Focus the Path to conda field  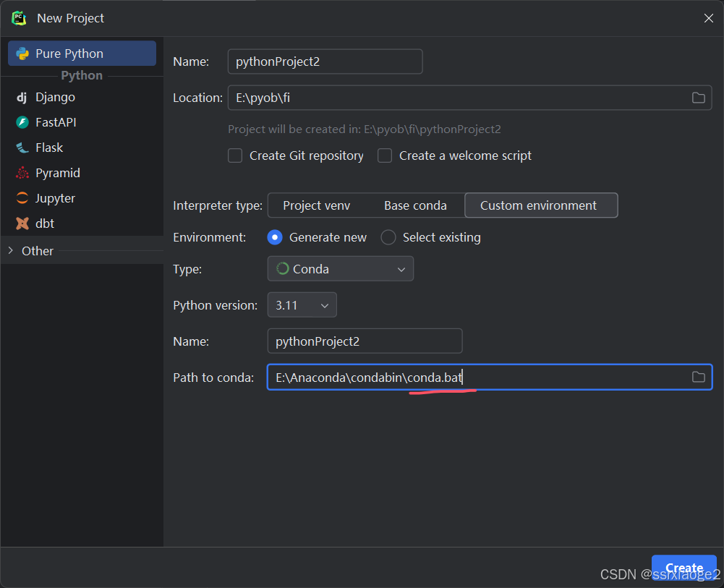click(x=490, y=377)
